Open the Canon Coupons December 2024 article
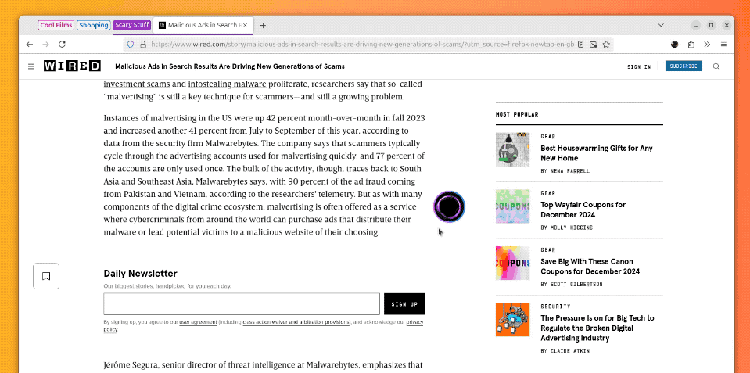The image size is (750, 373). [x=590, y=266]
